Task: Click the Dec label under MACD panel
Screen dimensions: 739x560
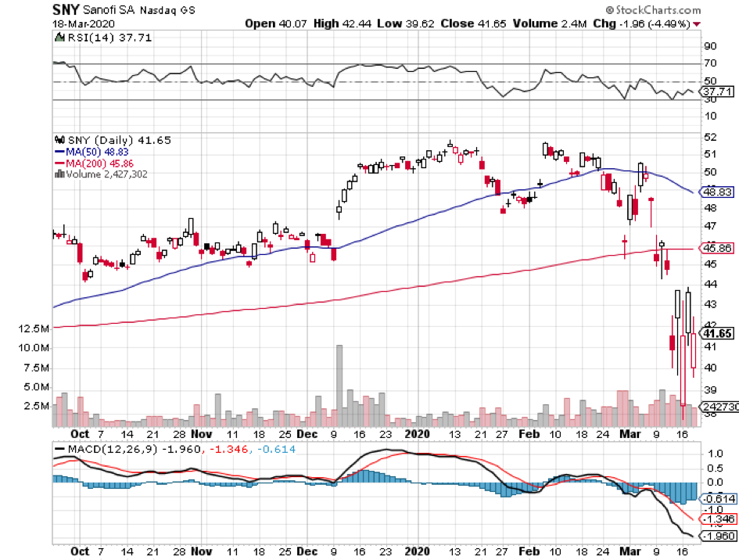Action: [x=307, y=551]
